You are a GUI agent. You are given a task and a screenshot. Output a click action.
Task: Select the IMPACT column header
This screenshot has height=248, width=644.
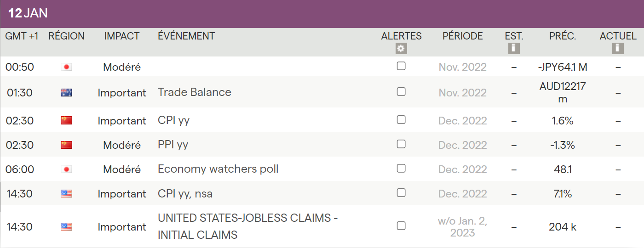(x=122, y=36)
